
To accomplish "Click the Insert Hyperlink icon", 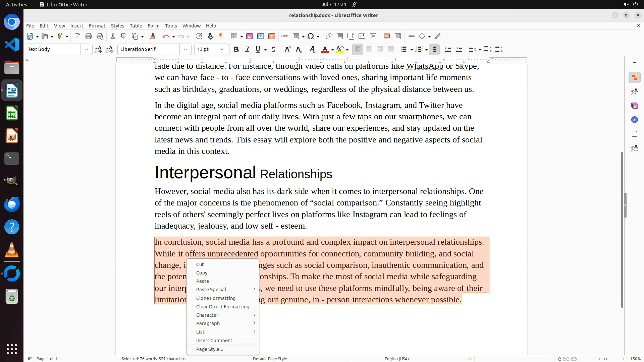I will pyautogui.click(x=329, y=37).
